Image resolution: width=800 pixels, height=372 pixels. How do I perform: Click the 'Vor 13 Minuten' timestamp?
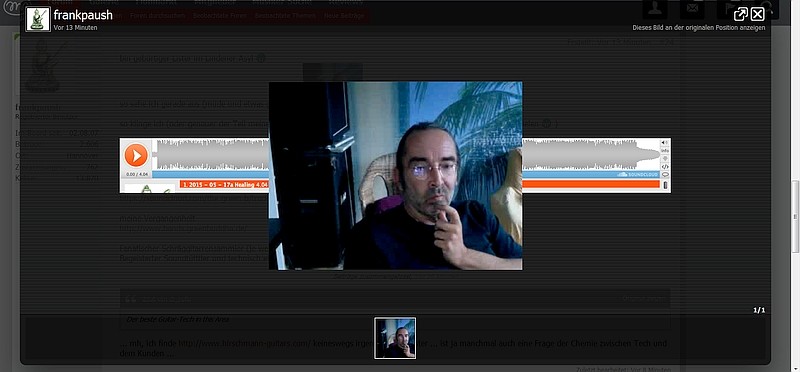pyautogui.click(x=75, y=28)
